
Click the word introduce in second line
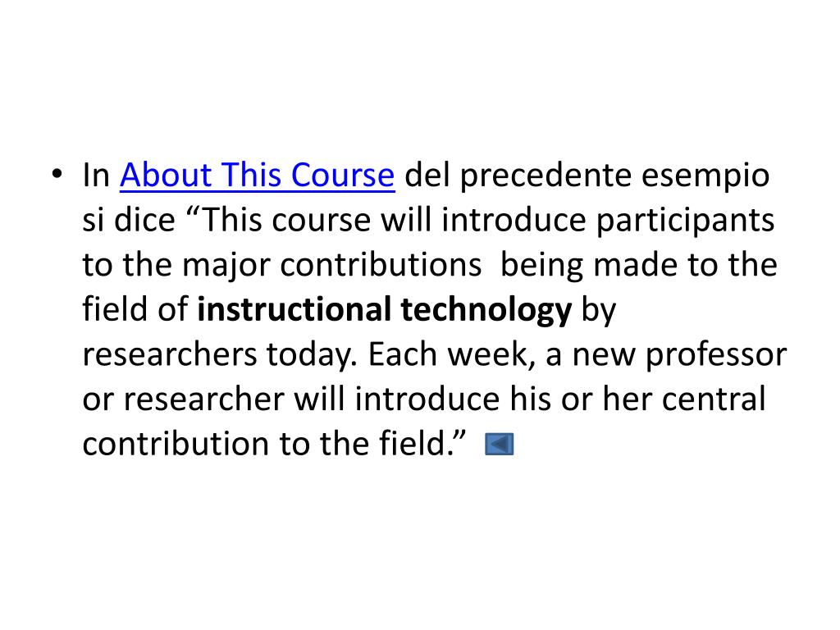tap(514, 220)
